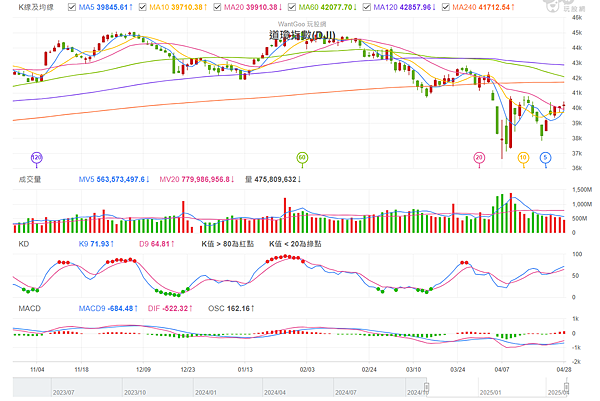This screenshot has height=401, width=600.
Task: Click the K值 > 80為紅點 legend text
Action: click(228, 244)
